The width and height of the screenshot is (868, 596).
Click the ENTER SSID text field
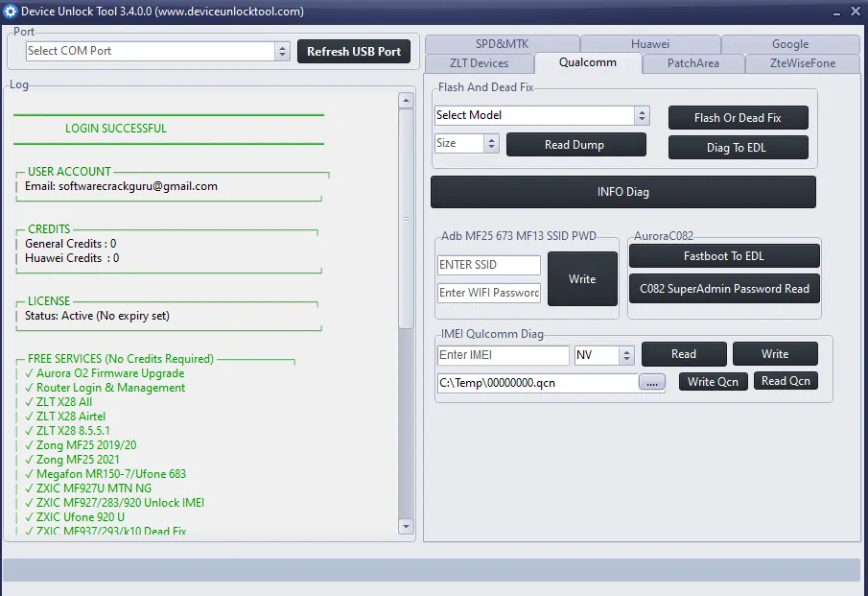tap(488, 265)
